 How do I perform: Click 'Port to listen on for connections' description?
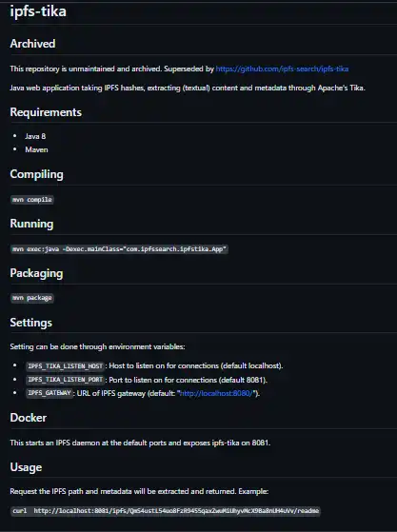pos(188,380)
